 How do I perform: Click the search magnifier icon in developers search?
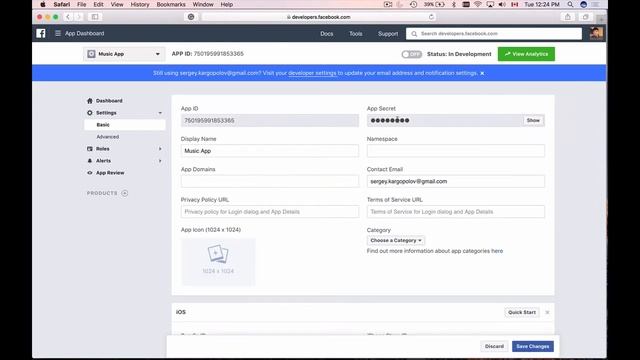point(414,34)
